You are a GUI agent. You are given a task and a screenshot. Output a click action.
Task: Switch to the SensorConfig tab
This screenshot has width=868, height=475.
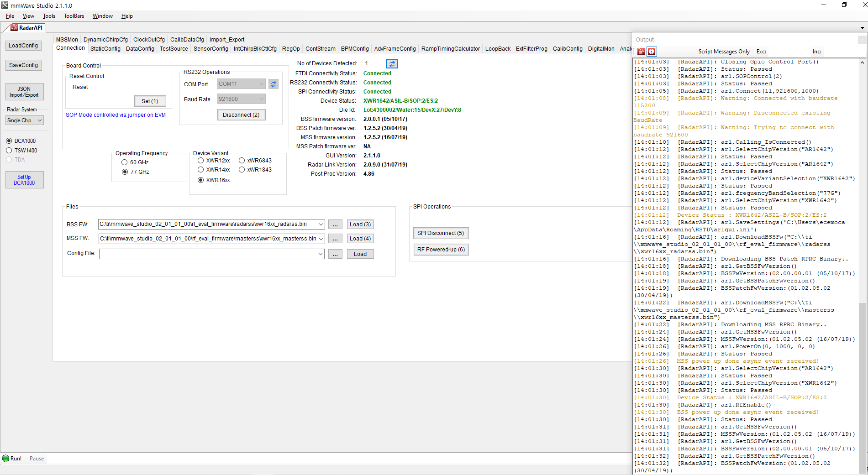click(211, 49)
